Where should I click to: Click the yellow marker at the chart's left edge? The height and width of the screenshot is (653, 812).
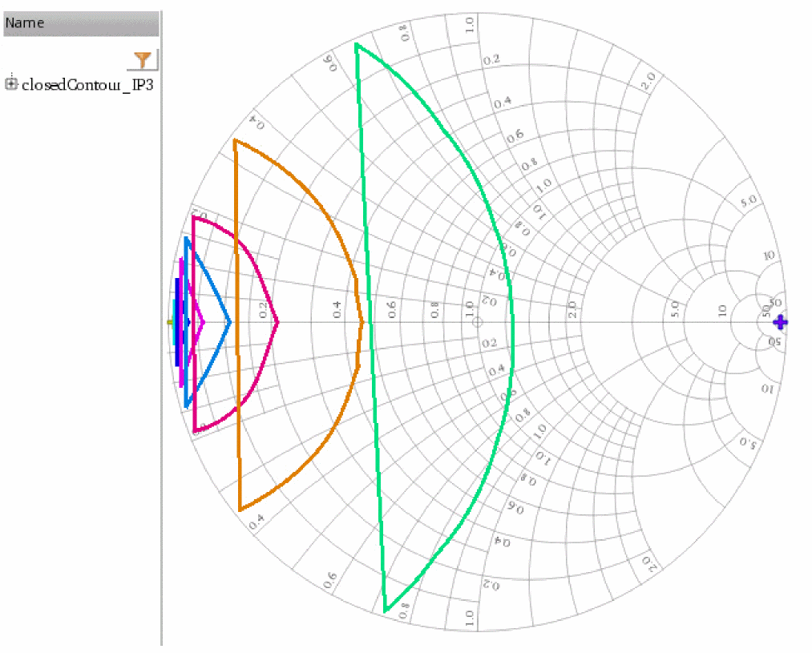click(x=170, y=322)
